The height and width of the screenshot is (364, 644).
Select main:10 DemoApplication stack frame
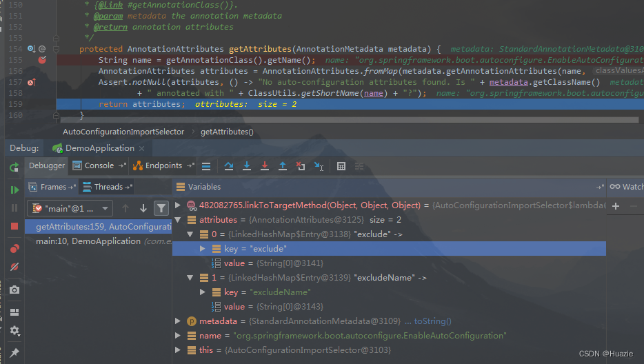(98, 241)
